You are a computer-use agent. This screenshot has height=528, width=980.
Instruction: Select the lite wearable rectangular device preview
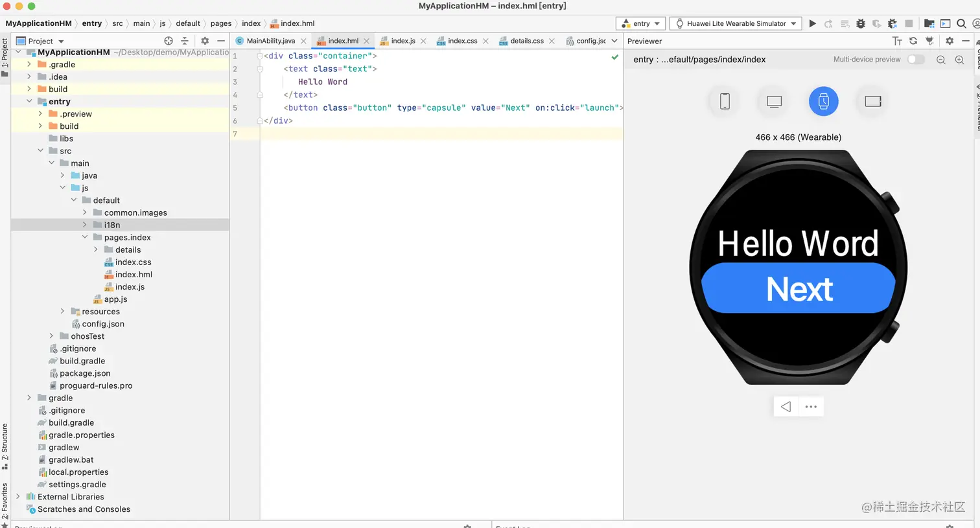873,101
